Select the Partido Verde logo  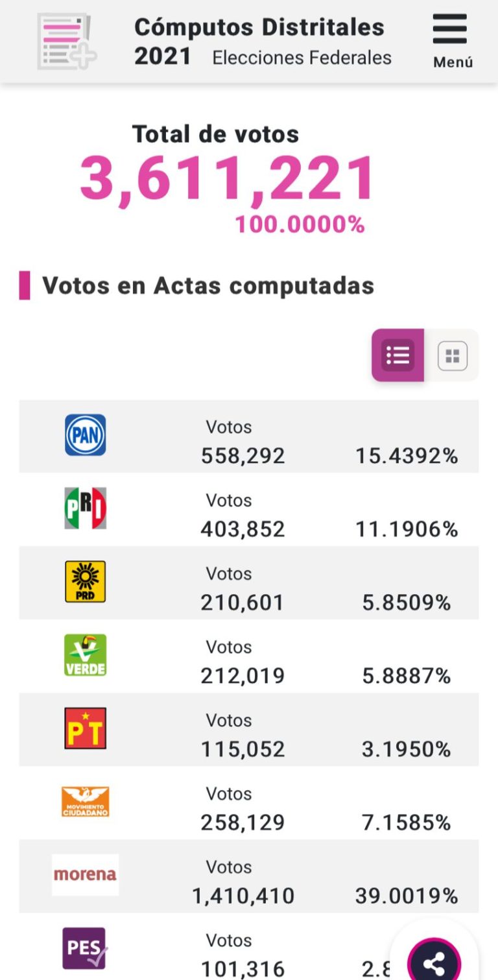pos(85,655)
